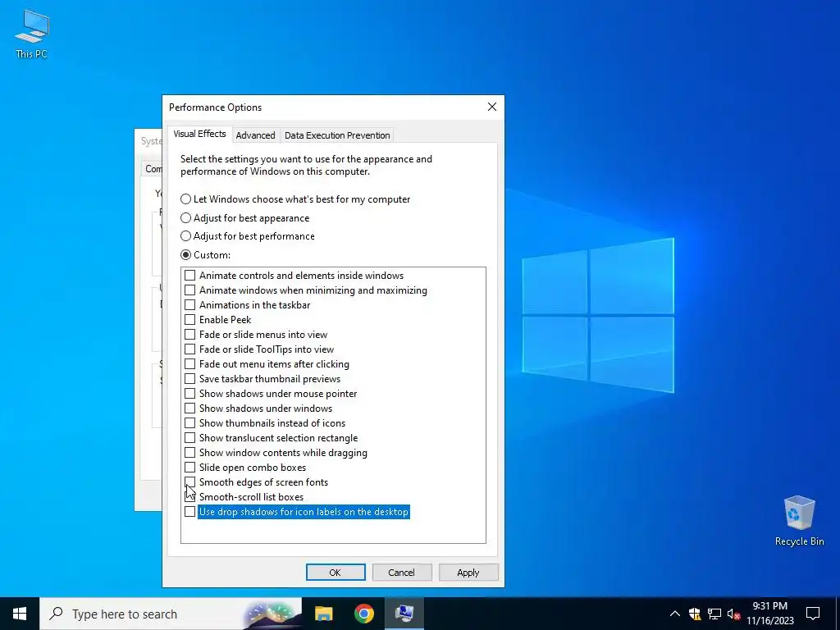Check 'Use drop shadows for icon labels'
The height and width of the screenshot is (630, 840).
point(189,512)
